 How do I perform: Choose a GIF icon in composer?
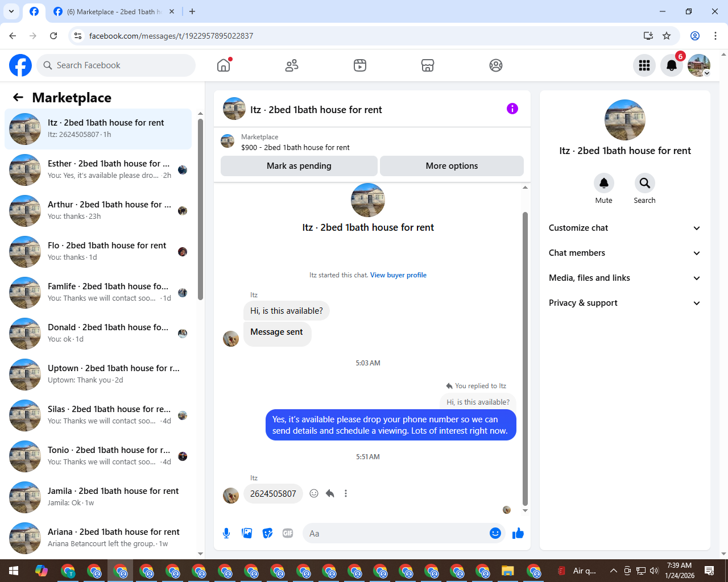[288, 533]
